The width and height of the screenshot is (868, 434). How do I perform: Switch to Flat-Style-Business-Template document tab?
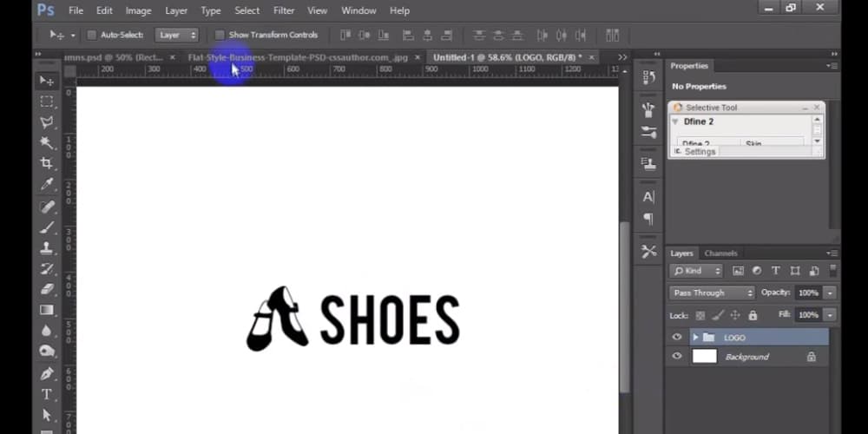298,57
